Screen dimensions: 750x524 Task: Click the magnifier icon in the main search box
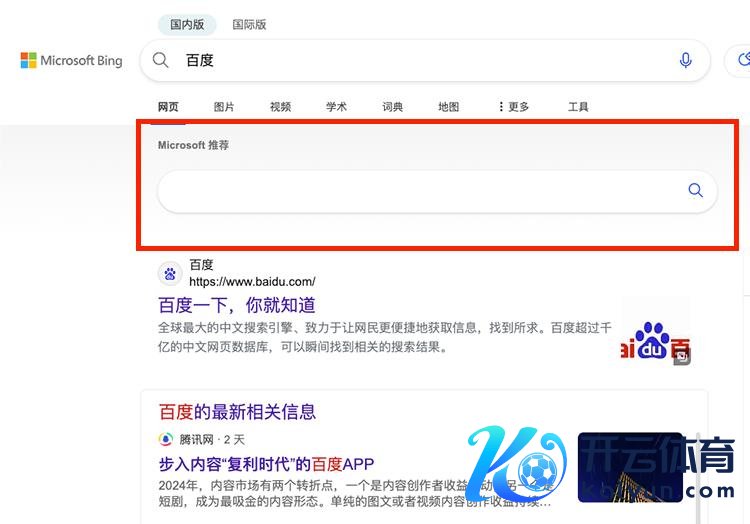coord(161,60)
